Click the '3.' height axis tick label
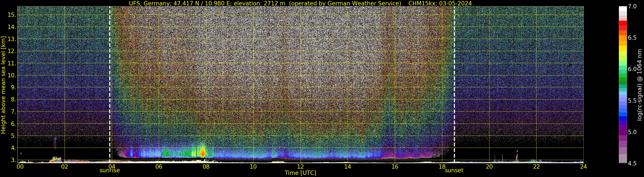The width and height of the screenshot is (644, 177). coord(13,160)
